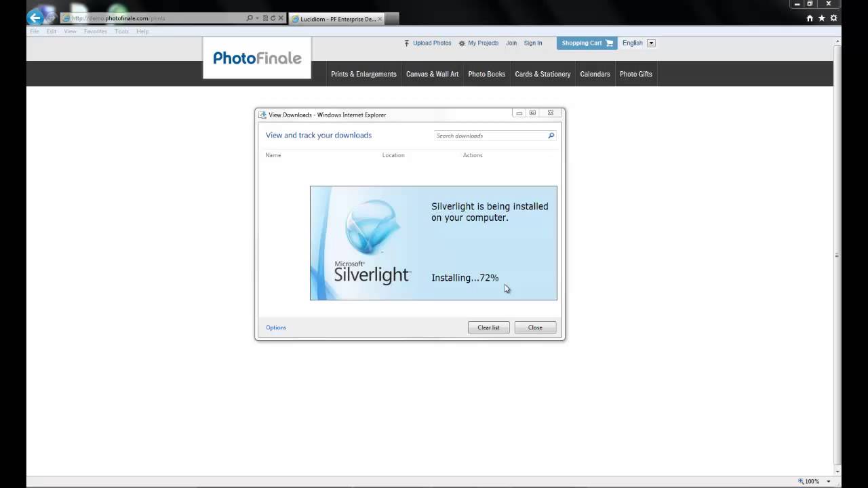
Task: Click the search magnifier in address bar
Action: coord(250,18)
